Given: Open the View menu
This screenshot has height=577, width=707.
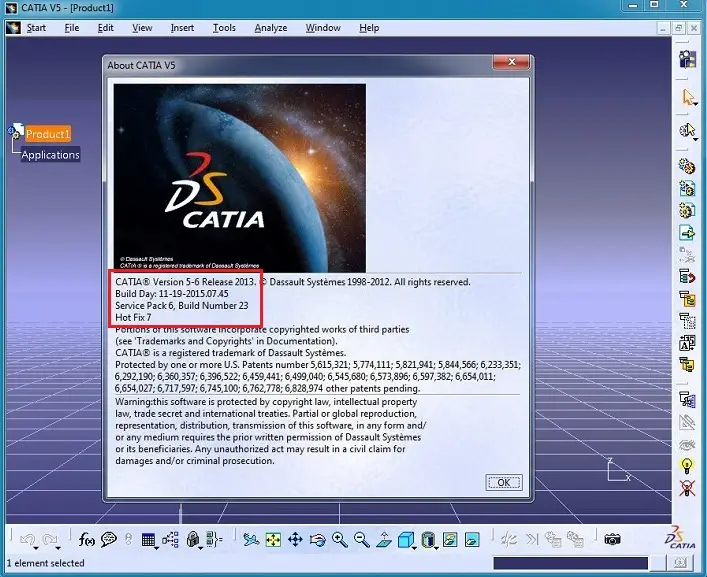Looking at the screenshot, I should (142, 28).
